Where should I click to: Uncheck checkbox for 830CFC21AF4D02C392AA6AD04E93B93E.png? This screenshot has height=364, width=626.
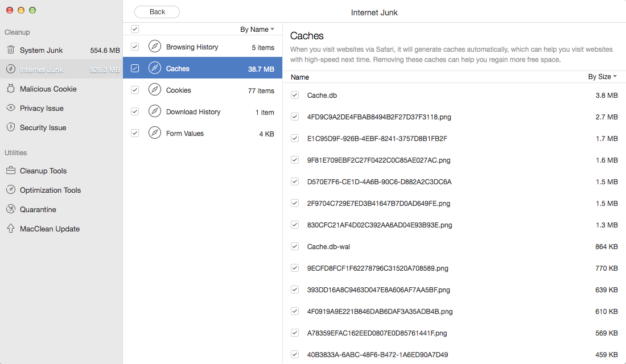[x=295, y=225]
